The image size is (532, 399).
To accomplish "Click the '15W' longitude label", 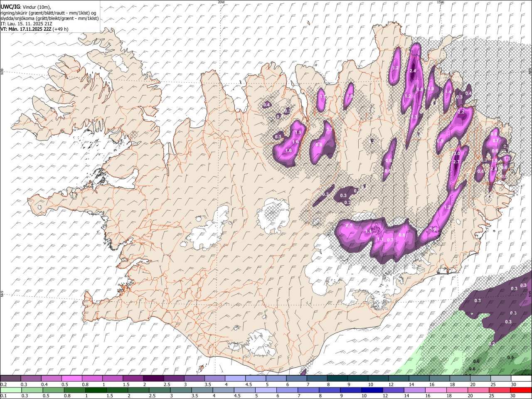I will pos(440,2).
